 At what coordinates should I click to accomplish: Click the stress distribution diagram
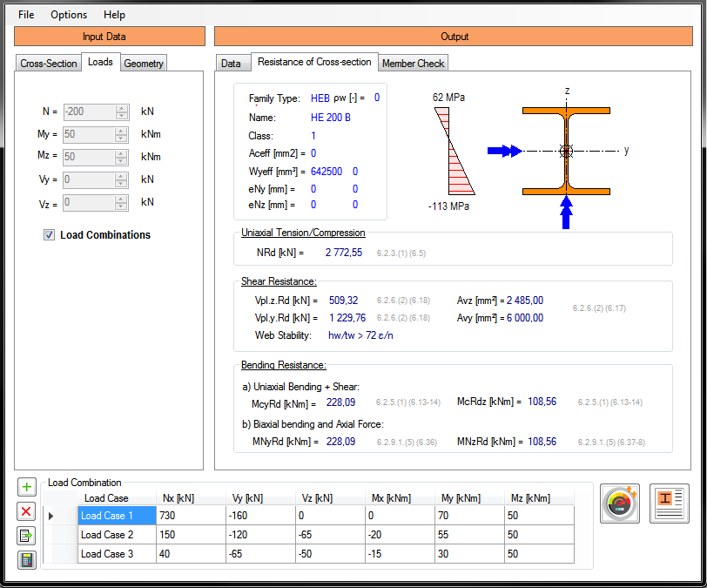coord(454,152)
